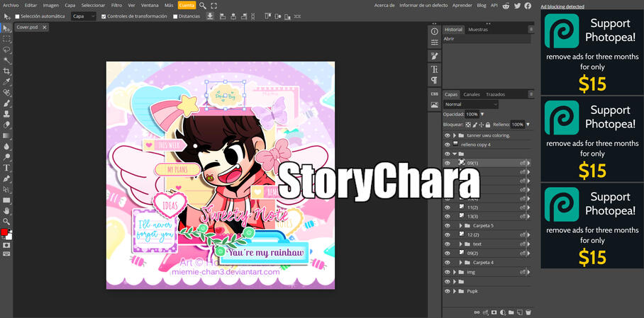Pick the Zoom tool in the left toolbar
Screen dimensions: 644x318
click(x=6, y=222)
